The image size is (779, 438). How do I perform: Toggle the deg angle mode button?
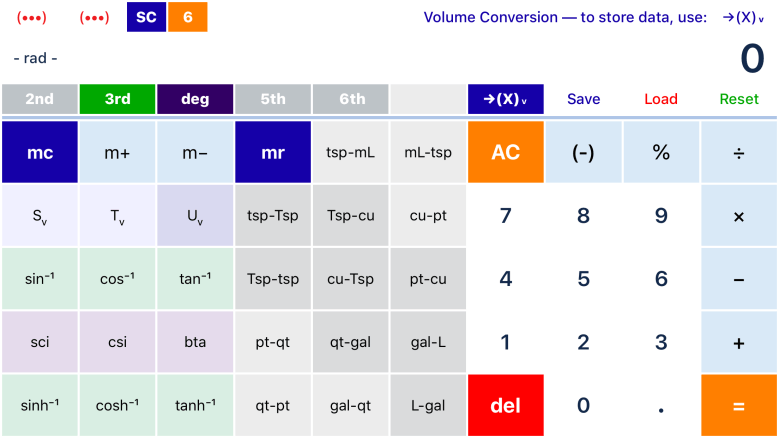click(195, 99)
